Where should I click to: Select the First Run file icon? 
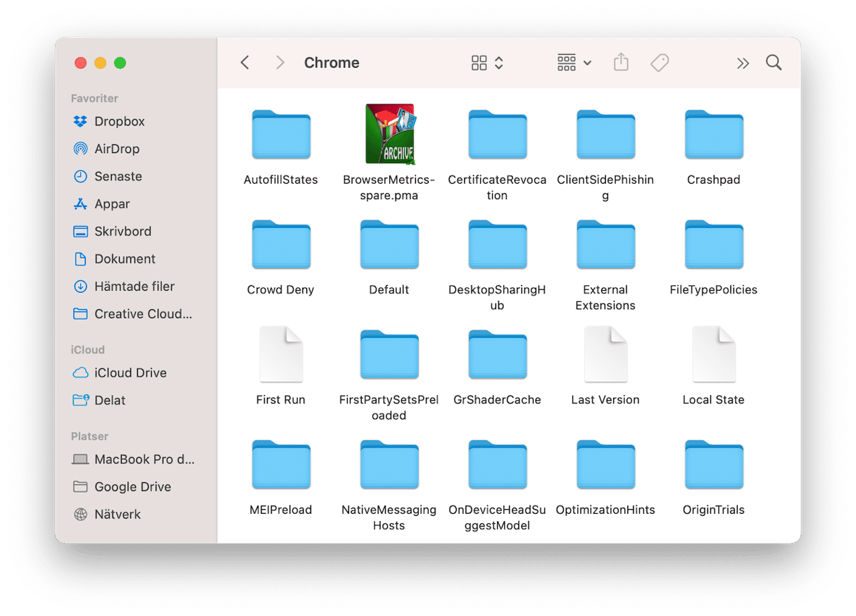(x=281, y=354)
